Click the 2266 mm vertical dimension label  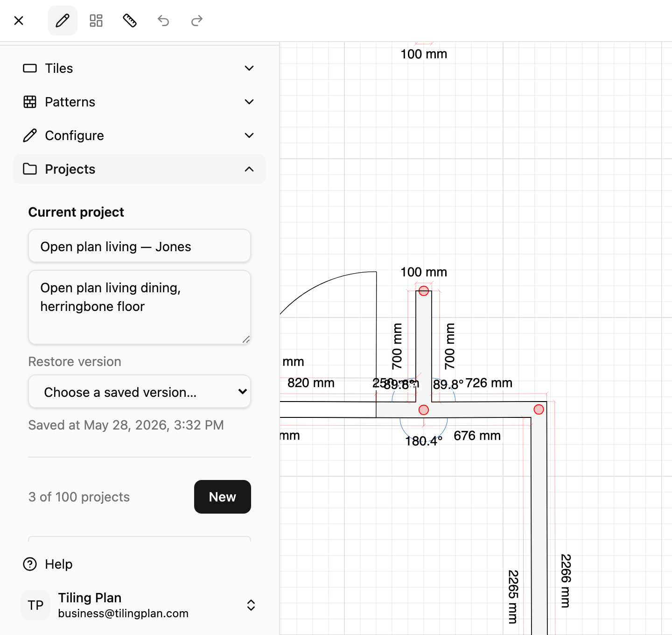click(x=566, y=581)
